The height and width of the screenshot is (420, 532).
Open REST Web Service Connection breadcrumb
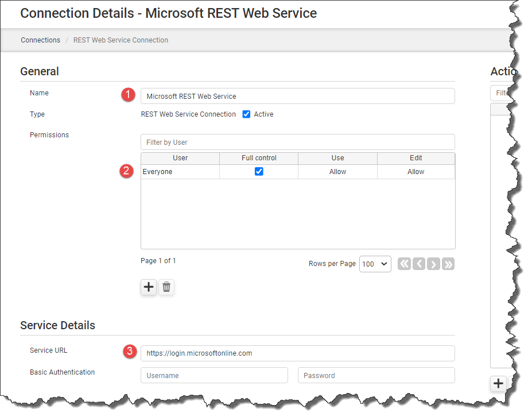pyautogui.click(x=121, y=40)
